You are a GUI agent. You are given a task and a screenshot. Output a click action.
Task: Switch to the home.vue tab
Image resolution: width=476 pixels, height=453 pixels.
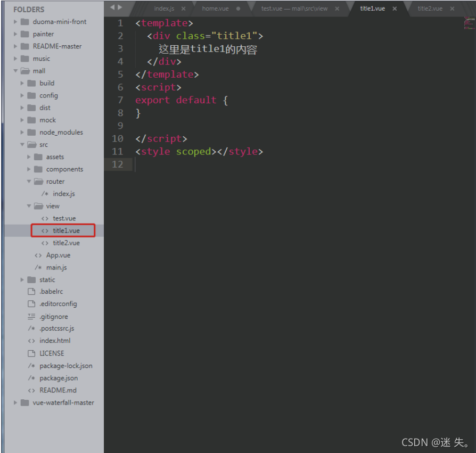point(215,9)
